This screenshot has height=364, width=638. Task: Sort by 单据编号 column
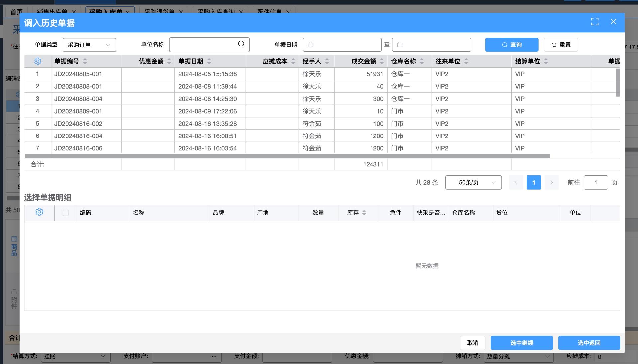point(85,61)
